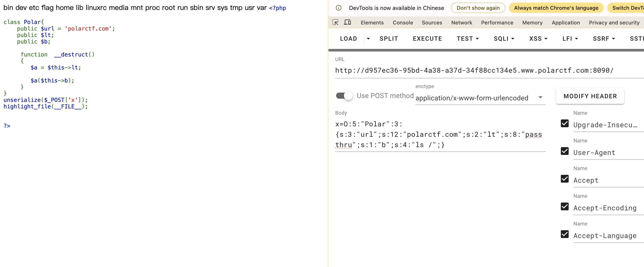Open the SSRF dropdown menu
The width and height of the screenshot is (644, 267).
pos(604,39)
